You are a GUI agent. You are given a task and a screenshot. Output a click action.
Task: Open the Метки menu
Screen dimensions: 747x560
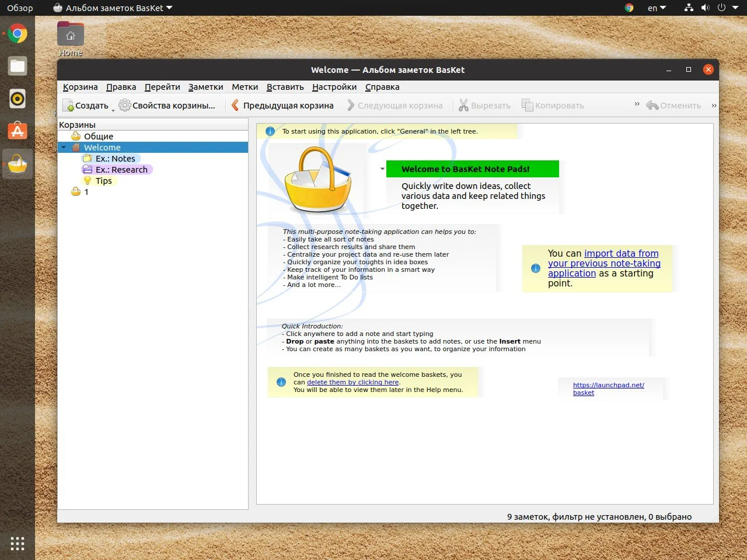click(x=245, y=87)
